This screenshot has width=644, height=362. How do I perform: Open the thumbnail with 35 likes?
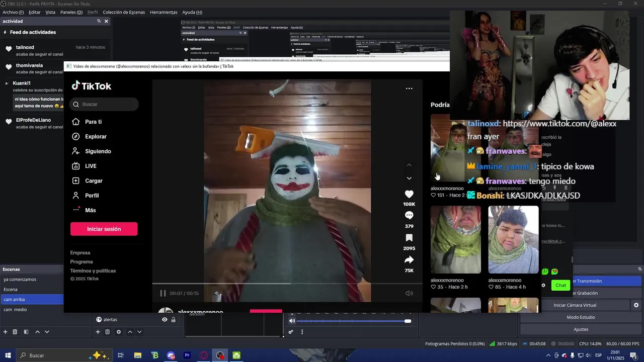click(455, 239)
